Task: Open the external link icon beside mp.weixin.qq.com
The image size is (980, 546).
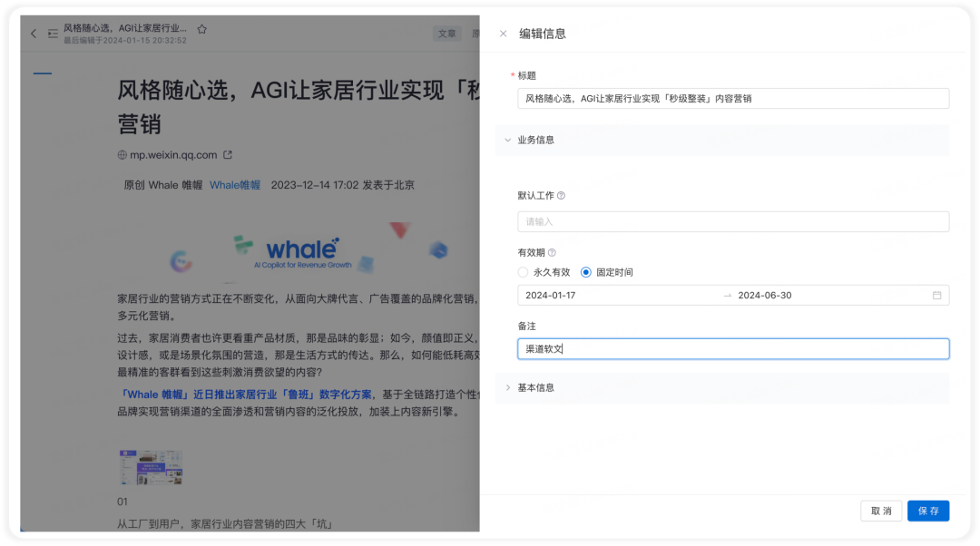Action: [x=228, y=155]
